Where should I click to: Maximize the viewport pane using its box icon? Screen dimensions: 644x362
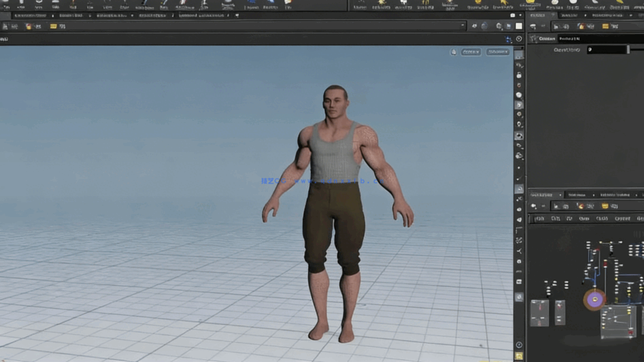tap(513, 15)
